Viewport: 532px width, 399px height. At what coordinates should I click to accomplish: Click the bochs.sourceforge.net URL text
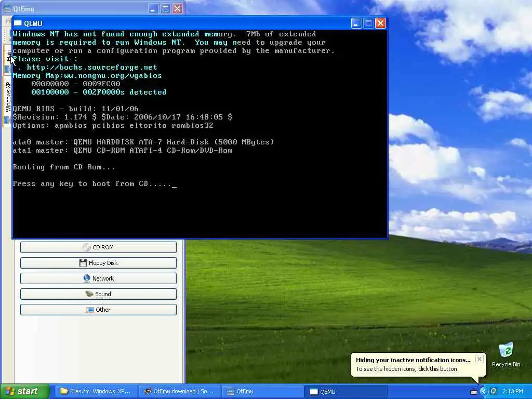(92, 67)
